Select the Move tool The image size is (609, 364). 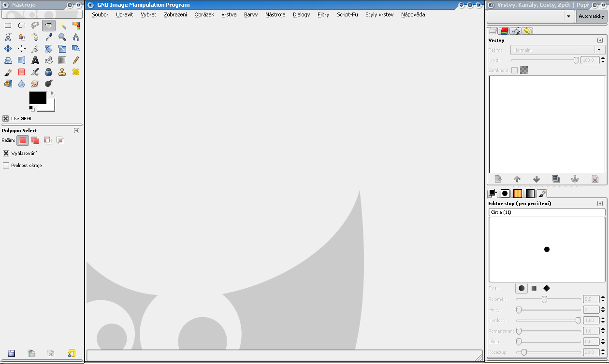point(8,49)
